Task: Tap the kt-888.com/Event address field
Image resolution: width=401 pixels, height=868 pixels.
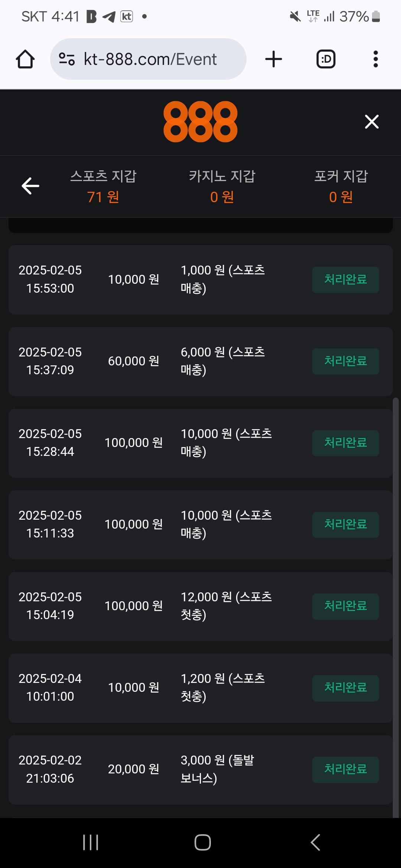Action: [148, 59]
